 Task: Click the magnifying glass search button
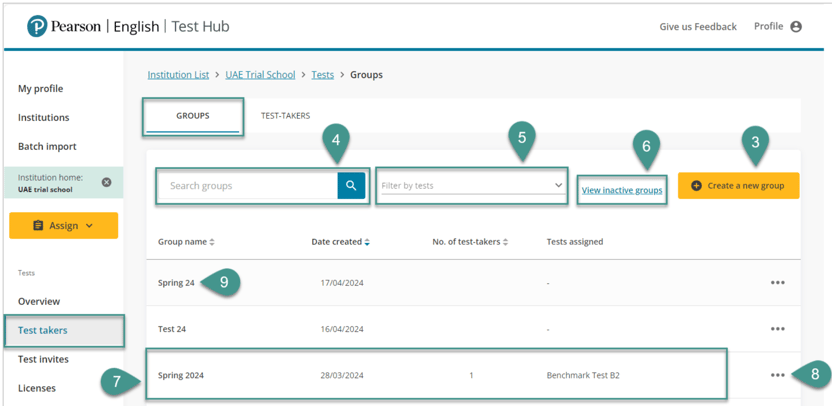point(351,186)
